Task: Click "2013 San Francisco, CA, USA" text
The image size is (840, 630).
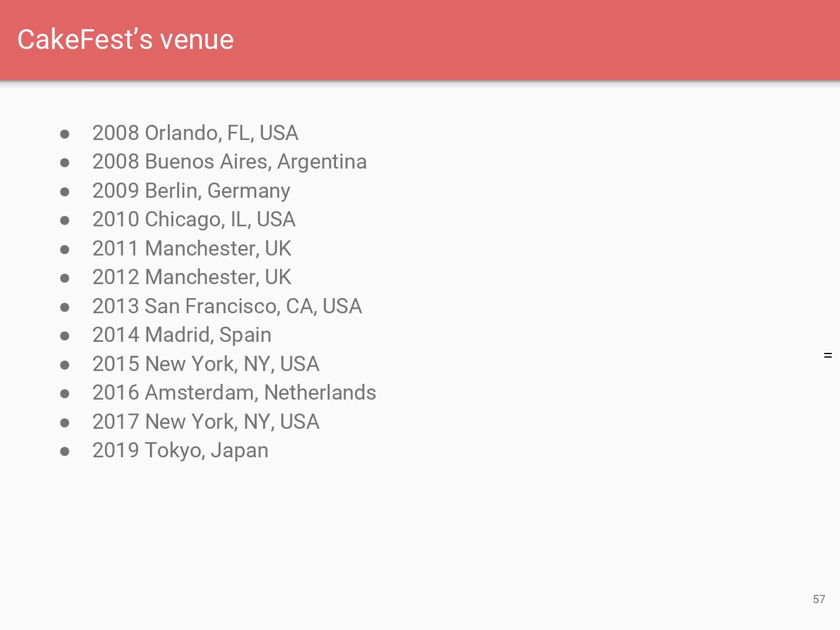Action: click(227, 306)
